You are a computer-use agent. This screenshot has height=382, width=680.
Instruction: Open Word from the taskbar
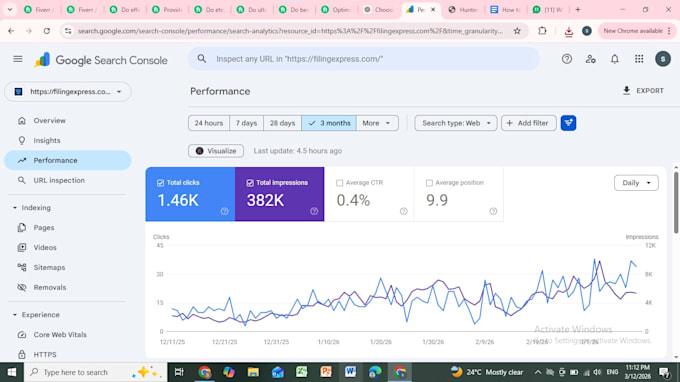tap(350, 372)
